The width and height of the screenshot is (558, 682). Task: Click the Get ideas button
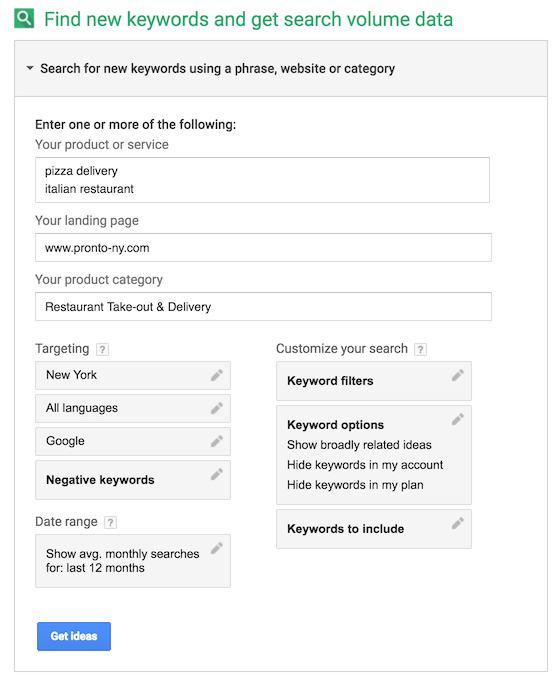(x=74, y=636)
